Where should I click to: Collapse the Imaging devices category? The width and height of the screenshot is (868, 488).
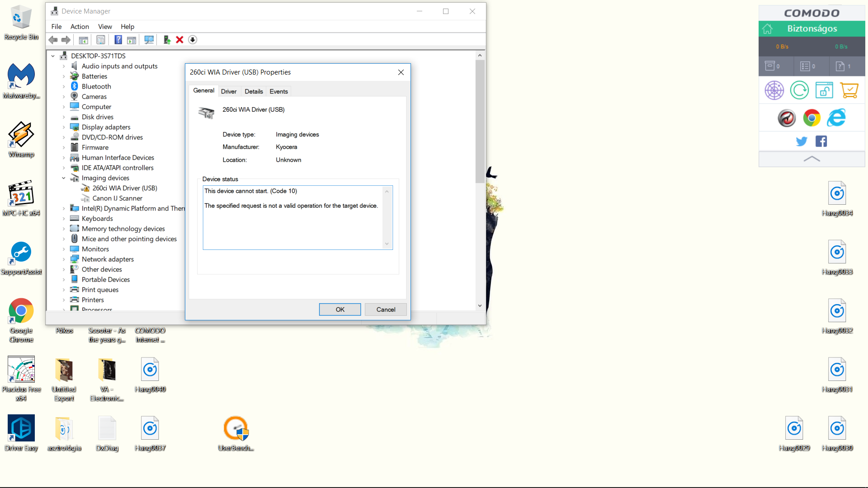(x=64, y=178)
